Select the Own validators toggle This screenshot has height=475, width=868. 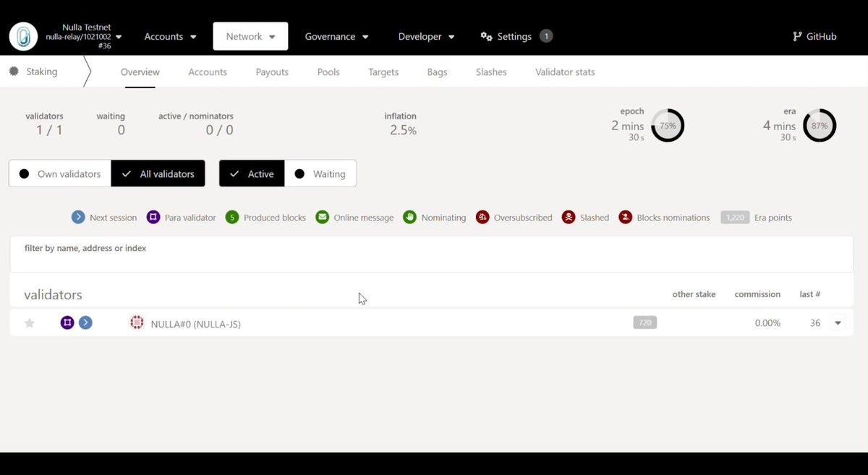(60, 174)
